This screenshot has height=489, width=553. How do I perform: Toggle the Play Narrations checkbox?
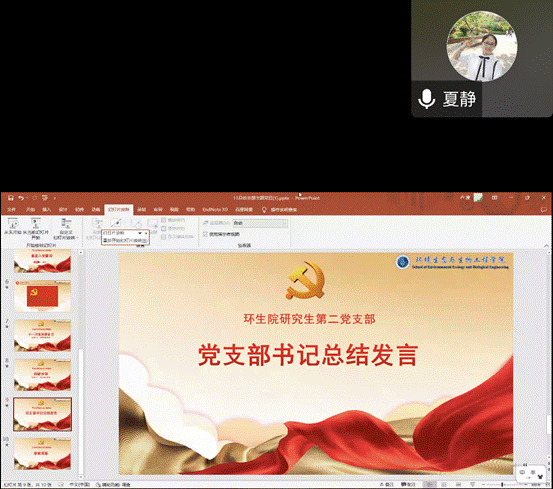(164, 220)
